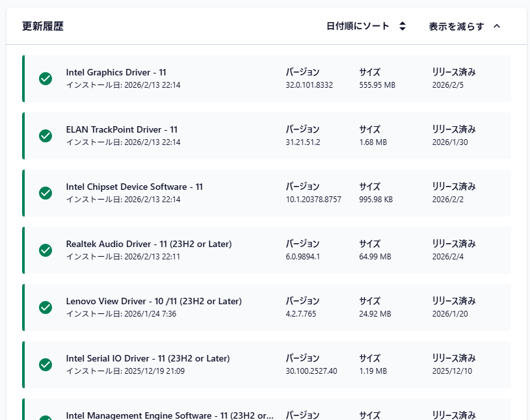Click the Lenovo View Driver checkmark icon

click(46, 308)
